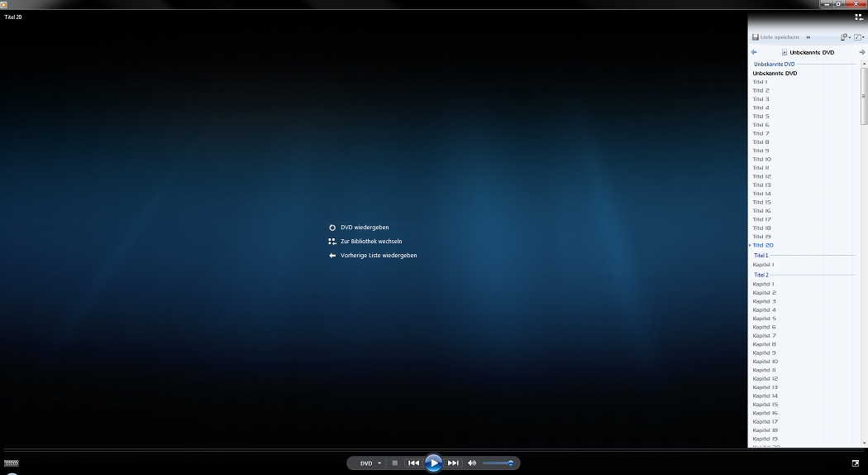Select Titel 5 in the playlist
868x475 pixels.
coord(761,117)
